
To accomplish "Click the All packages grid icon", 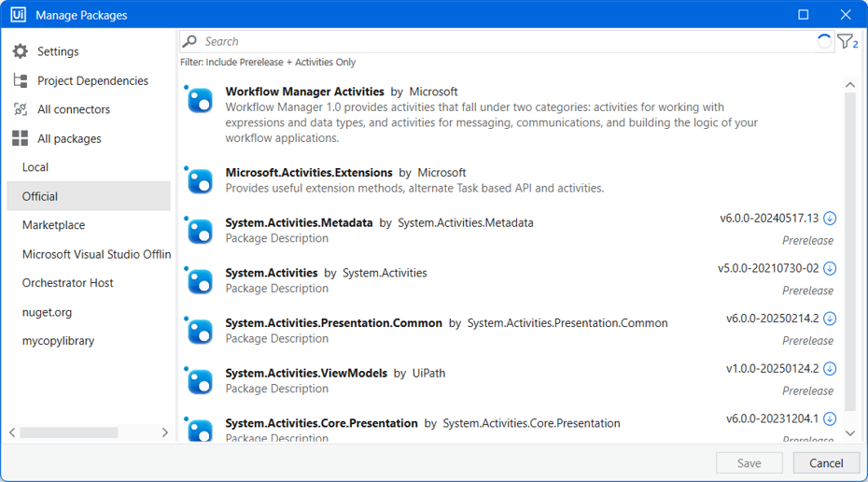I will pos(21,138).
